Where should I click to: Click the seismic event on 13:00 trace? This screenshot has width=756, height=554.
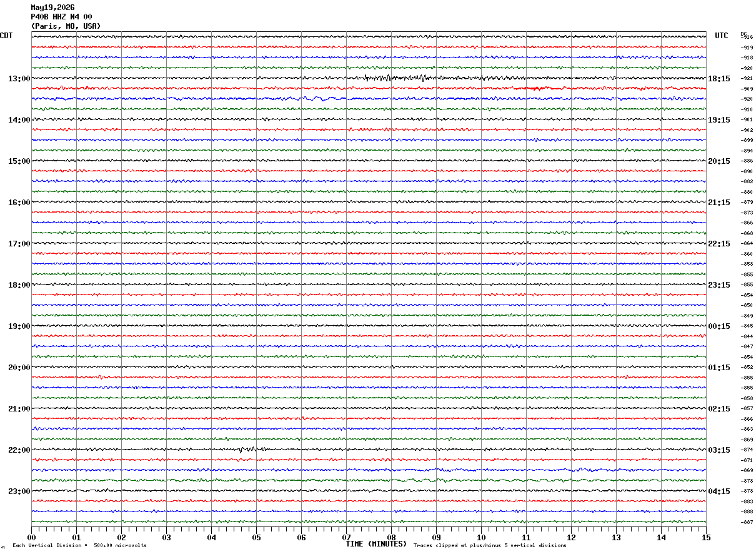click(x=400, y=78)
